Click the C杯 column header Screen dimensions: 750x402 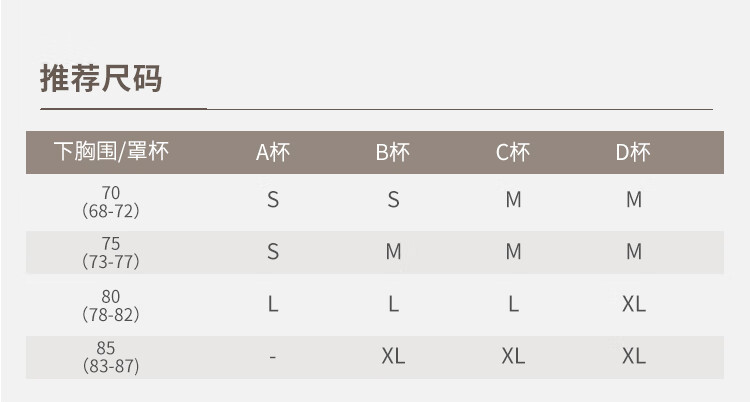click(513, 153)
